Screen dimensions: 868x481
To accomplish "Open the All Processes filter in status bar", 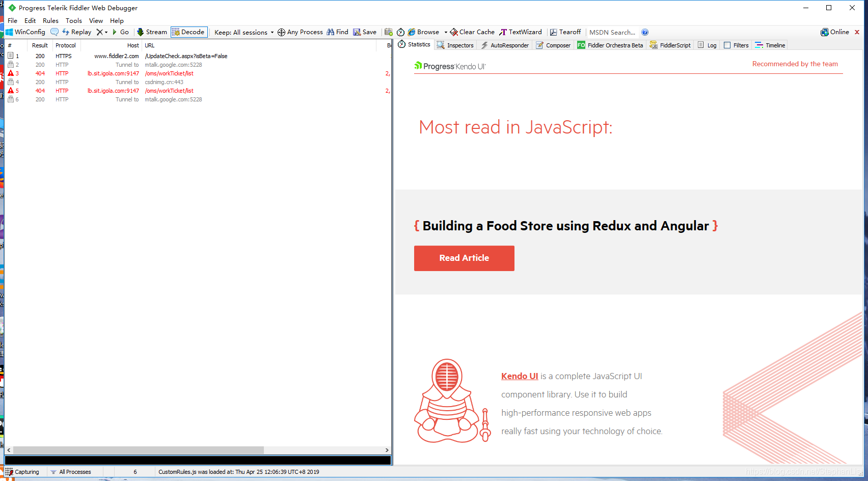I will (71, 472).
